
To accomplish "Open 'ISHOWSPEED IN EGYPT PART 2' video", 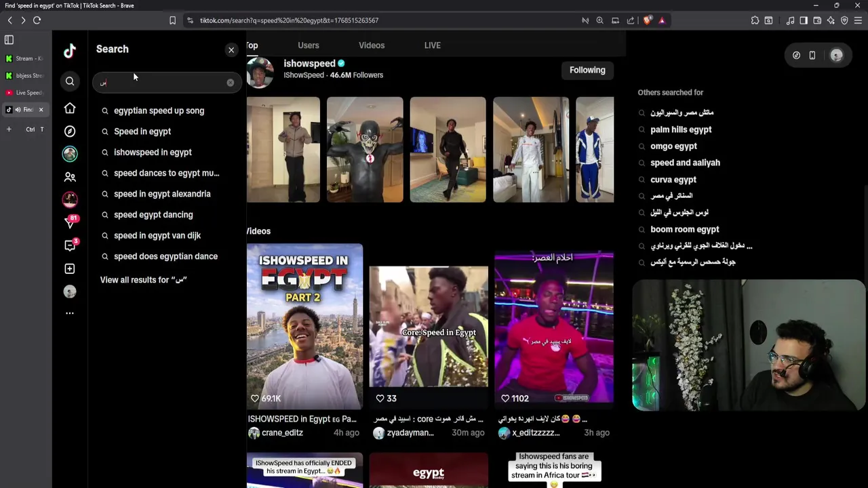I will (x=304, y=327).
